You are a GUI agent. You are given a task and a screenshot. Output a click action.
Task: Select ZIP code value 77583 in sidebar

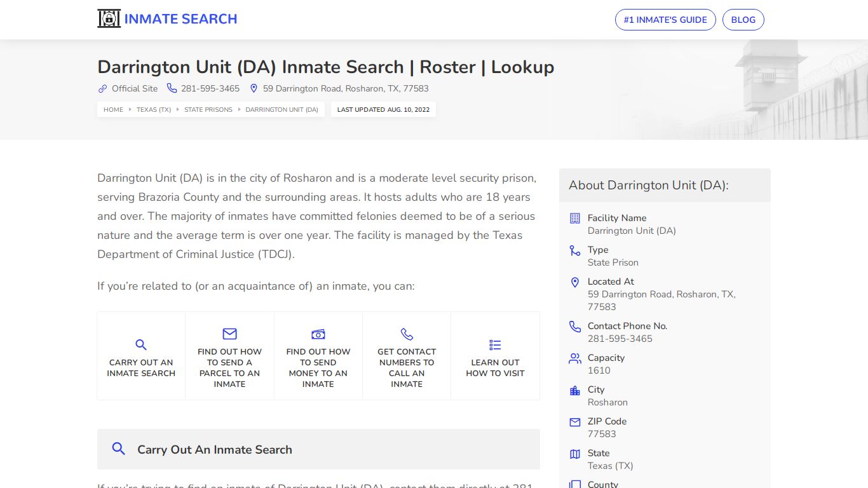click(x=602, y=434)
